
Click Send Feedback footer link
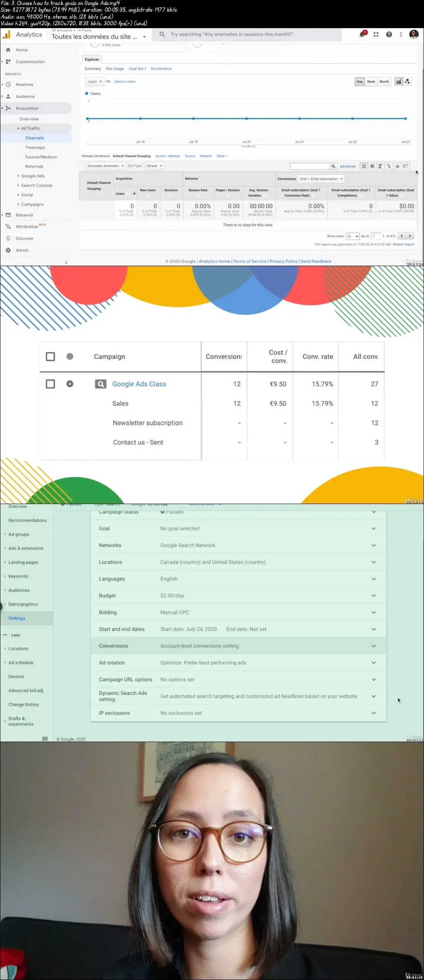pyautogui.click(x=316, y=262)
